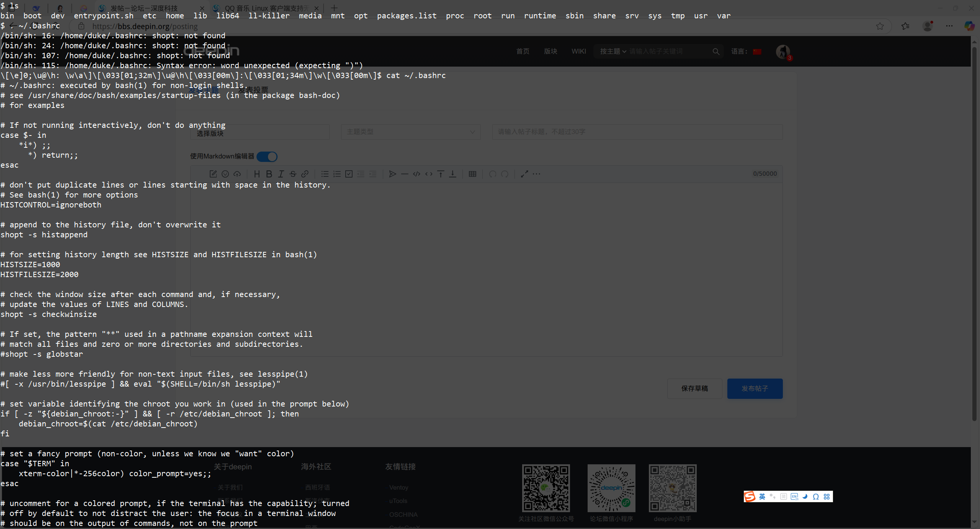Open the 选择版块 board selector
The image size is (980, 529).
pos(260,132)
